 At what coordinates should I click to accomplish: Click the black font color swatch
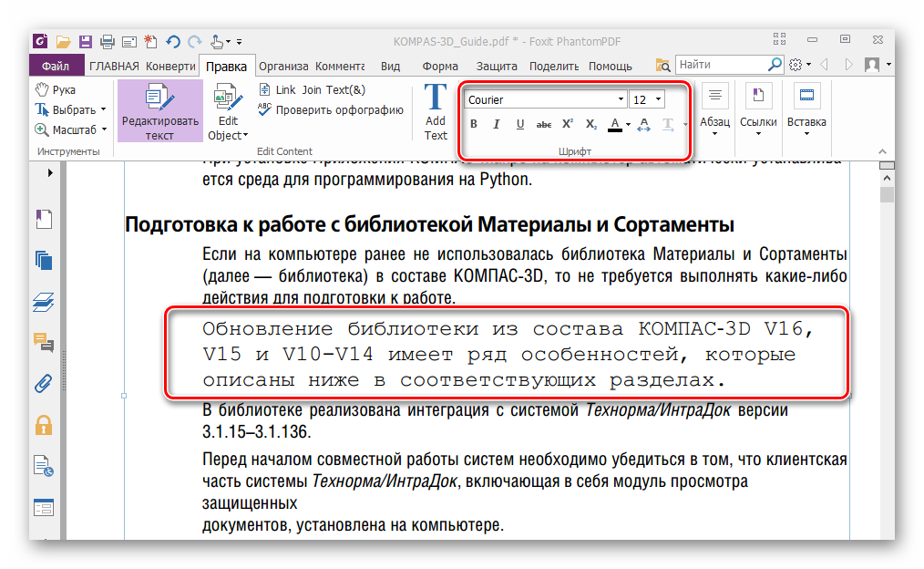pos(615,124)
